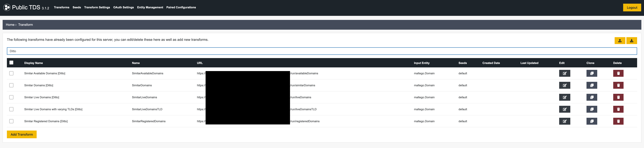
Task: Focus the search field containing Ditto
Action: click(322, 51)
